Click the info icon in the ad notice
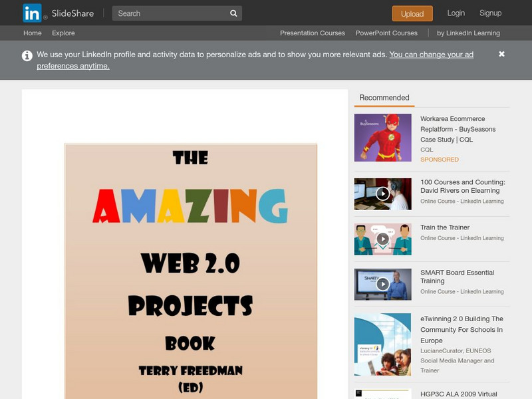This screenshot has width=532, height=399. coord(26,56)
